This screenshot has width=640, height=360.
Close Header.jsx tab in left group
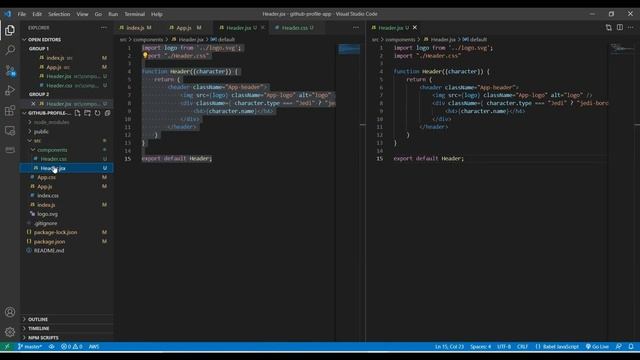click(x=263, y=27)
